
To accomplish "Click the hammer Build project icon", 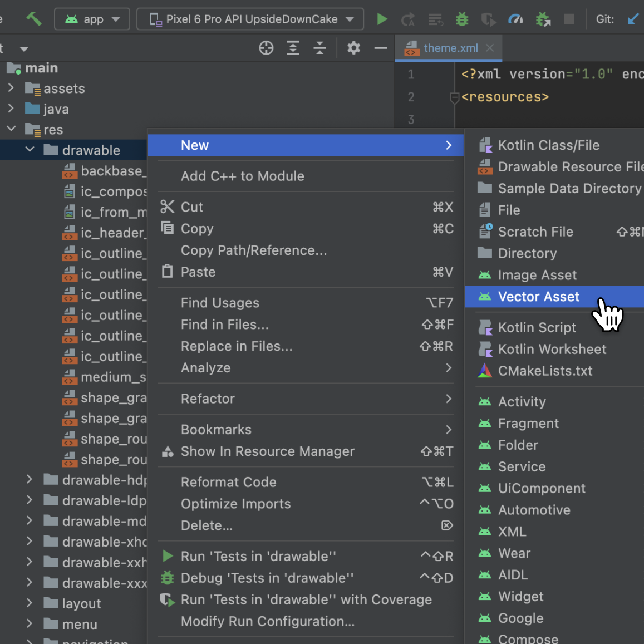I will 34,19.
